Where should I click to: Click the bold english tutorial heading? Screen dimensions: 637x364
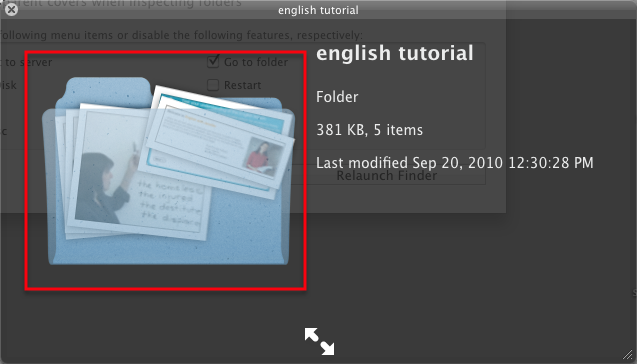tap(395, 53)
